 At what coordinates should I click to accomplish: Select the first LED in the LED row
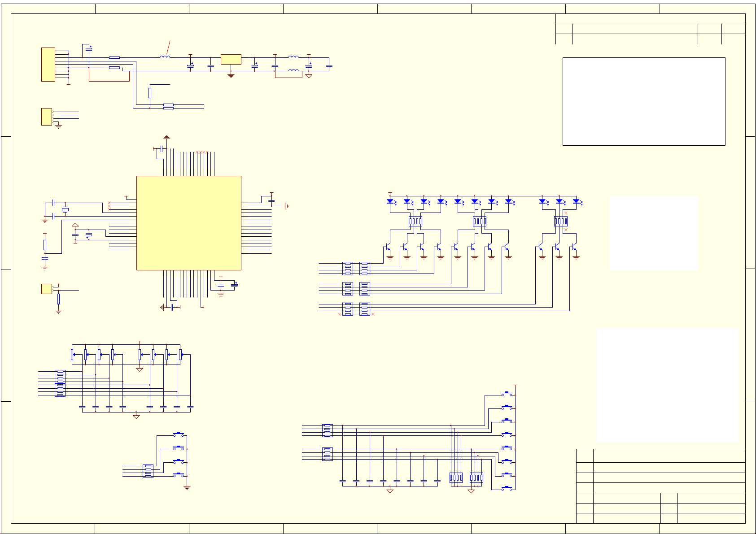(390, 201)
